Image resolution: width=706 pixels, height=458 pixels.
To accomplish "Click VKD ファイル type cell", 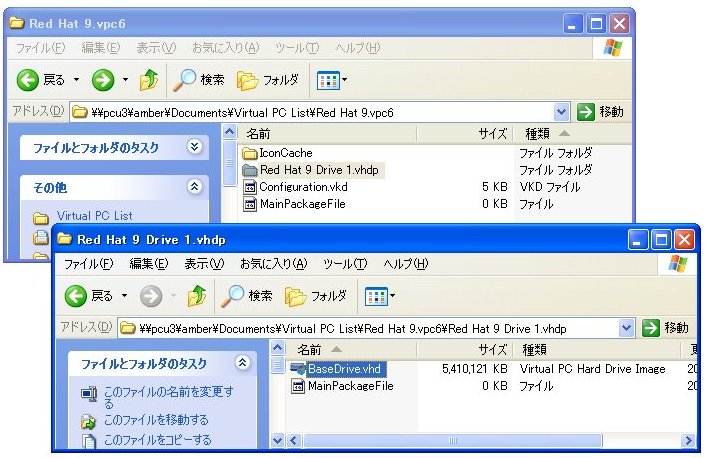I will [550, 187].
